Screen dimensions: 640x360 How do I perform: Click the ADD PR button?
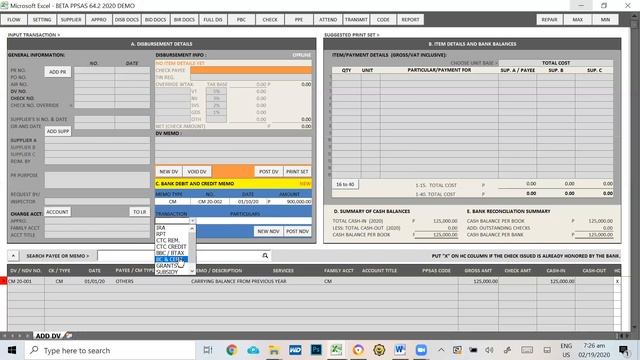pos(58,72)
